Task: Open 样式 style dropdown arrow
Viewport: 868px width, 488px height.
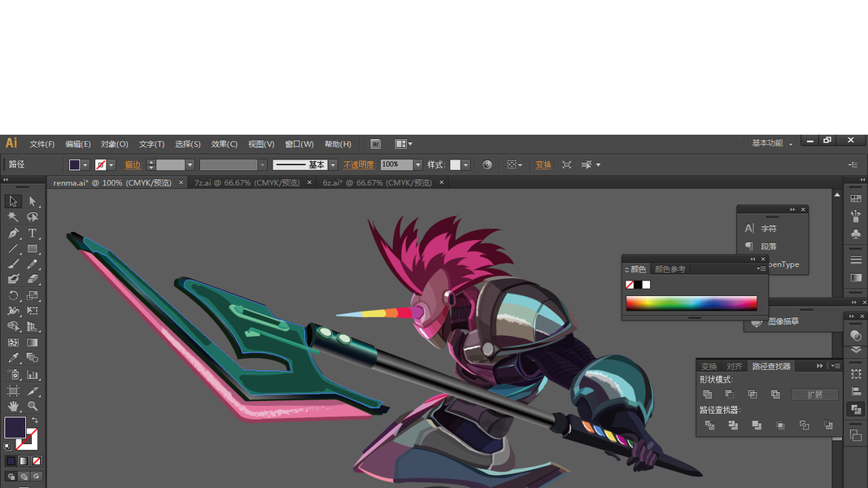Action: [x=466, y=165]
